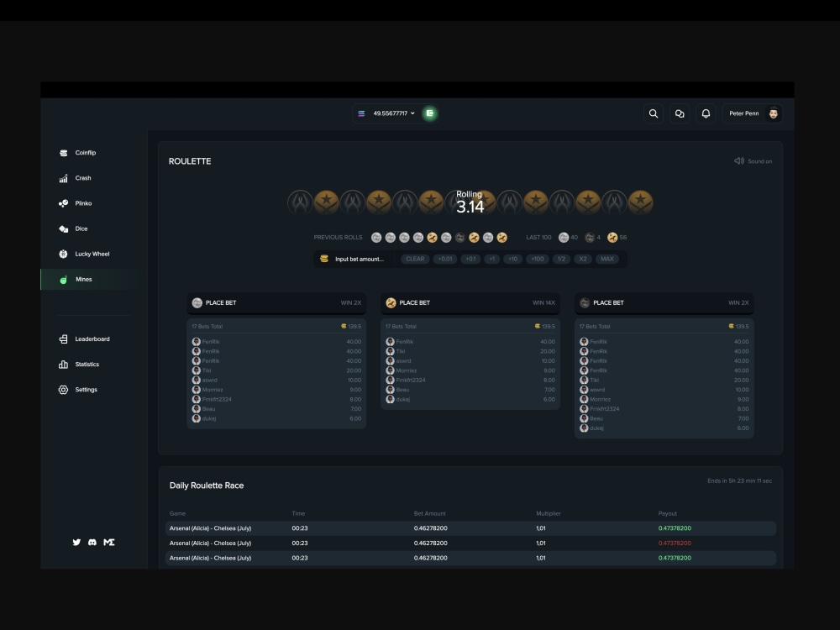Click the Daily Roulette Race heading
Screen dimensions: 840x630
(x=207, y=486)
